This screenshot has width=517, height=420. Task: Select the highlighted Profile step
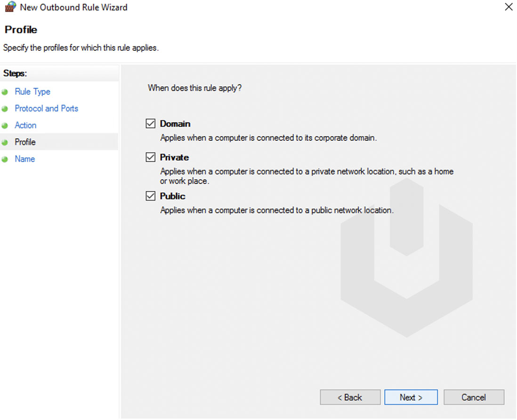click(x=25, y=142)
